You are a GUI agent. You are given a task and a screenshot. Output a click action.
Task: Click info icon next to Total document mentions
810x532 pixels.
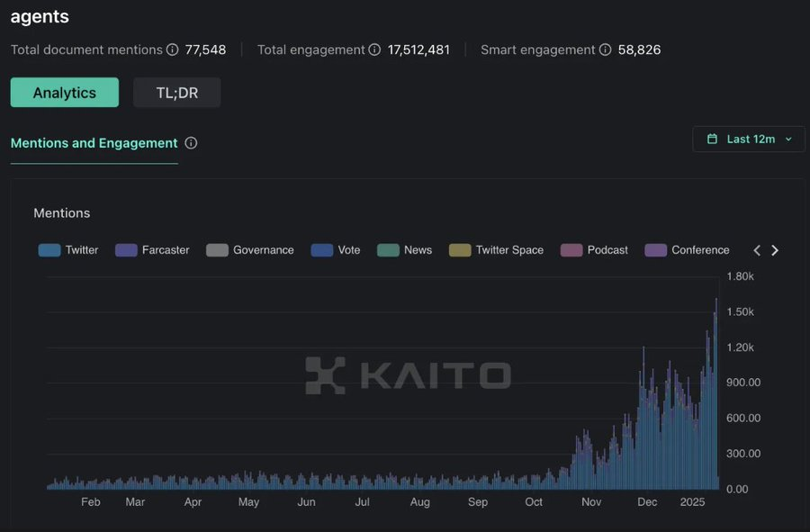173,50
